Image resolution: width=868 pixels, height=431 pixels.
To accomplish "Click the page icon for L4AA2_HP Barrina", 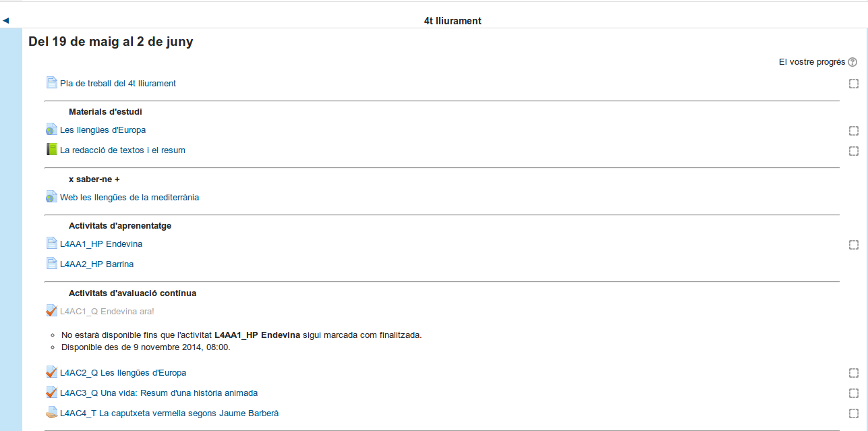I will (51, 264).
